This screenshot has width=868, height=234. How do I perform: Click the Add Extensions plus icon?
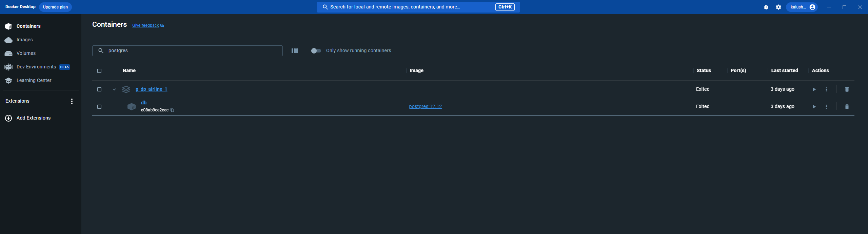(x=8, y=118)
